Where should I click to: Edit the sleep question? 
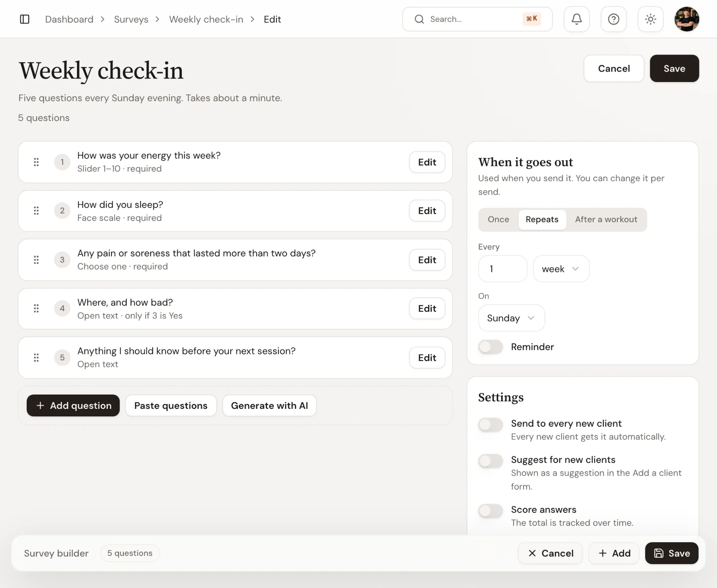click(x=427, y=211)
